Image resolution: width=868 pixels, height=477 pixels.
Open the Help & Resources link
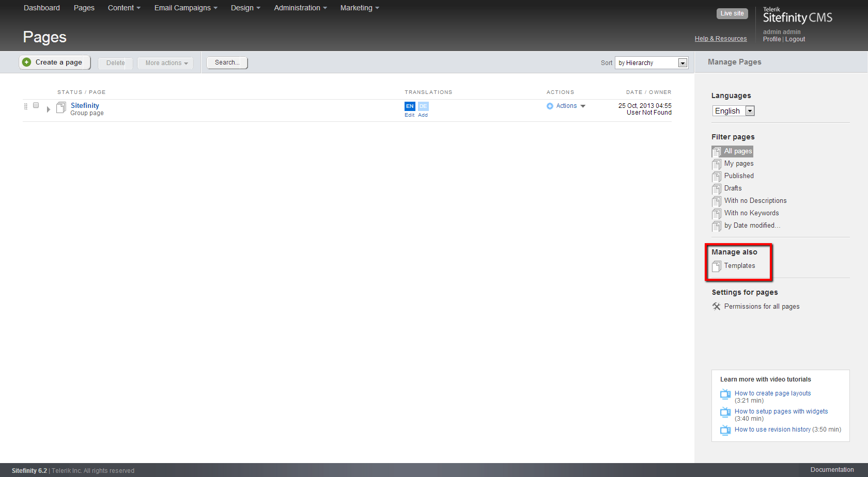[x=721, y=39]
